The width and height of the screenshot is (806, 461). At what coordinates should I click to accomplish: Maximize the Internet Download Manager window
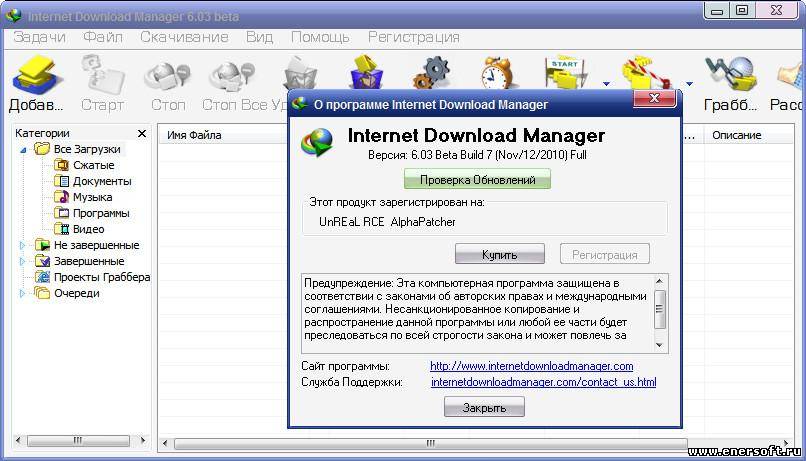coord(742,10)
